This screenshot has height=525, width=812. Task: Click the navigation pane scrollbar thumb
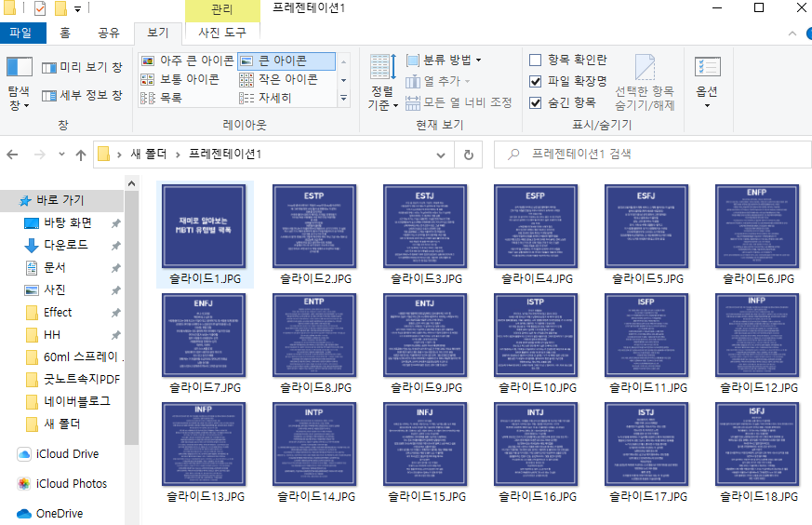tap(131, 317)
